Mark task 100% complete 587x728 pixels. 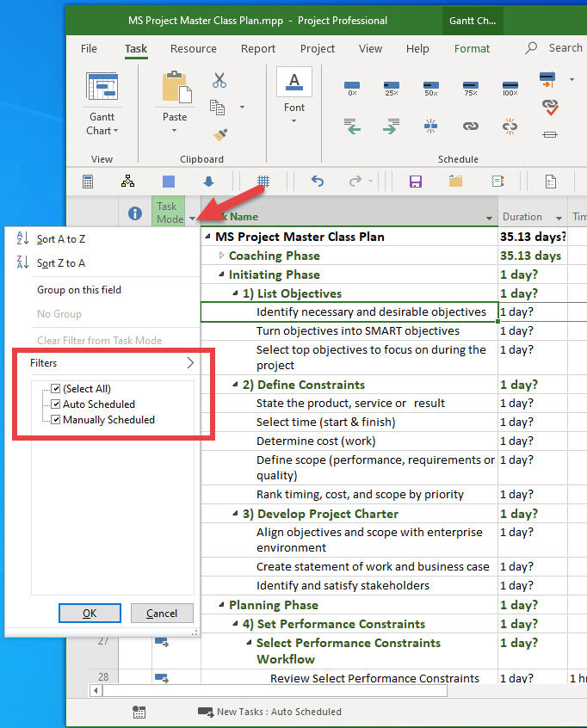[x=510, y=88]
